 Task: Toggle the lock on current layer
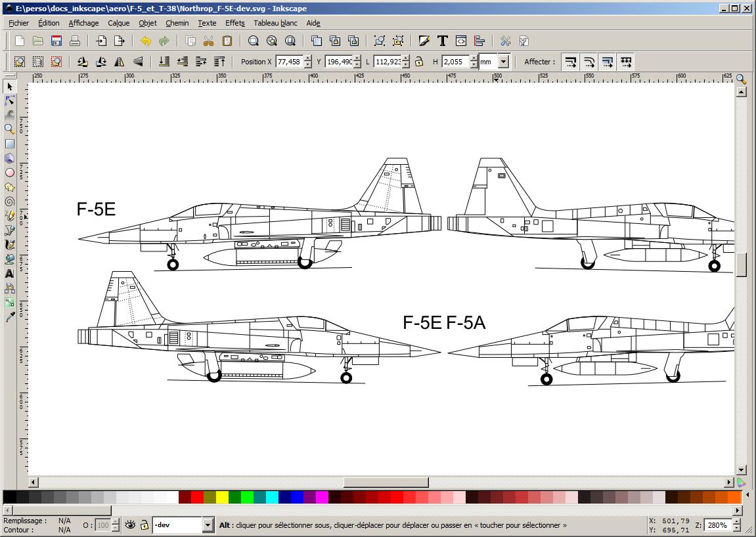(144, 525)
